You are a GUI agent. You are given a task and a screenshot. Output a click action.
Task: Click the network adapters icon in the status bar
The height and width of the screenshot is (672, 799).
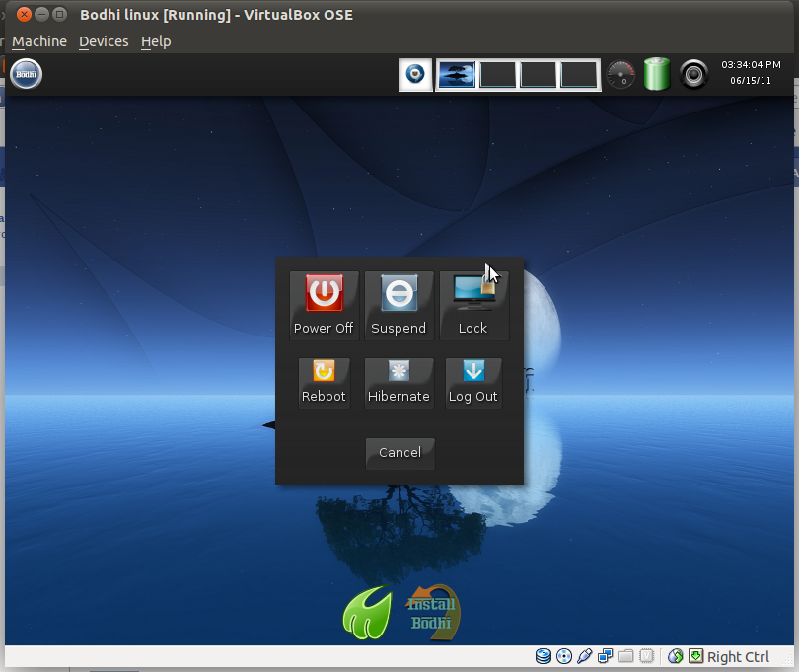tap(605, 655)
